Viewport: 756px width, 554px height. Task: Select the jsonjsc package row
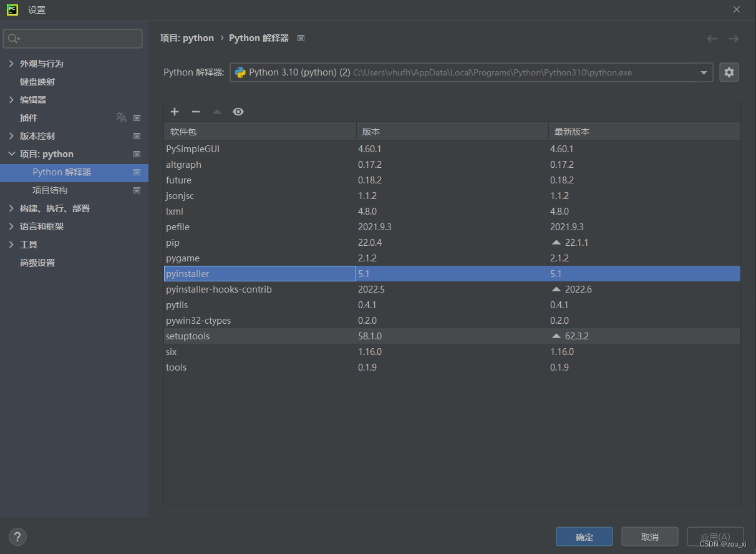(x=452, y=196)
